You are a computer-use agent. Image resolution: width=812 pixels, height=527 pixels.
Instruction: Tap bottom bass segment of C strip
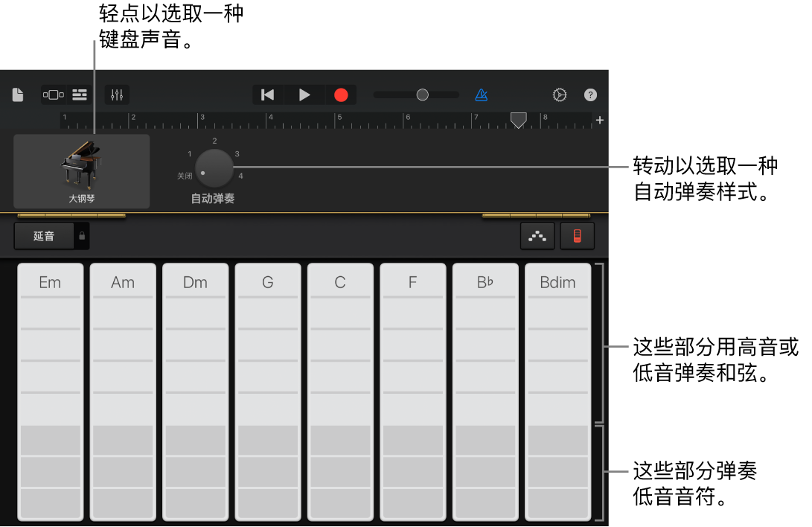click(340, 502)
